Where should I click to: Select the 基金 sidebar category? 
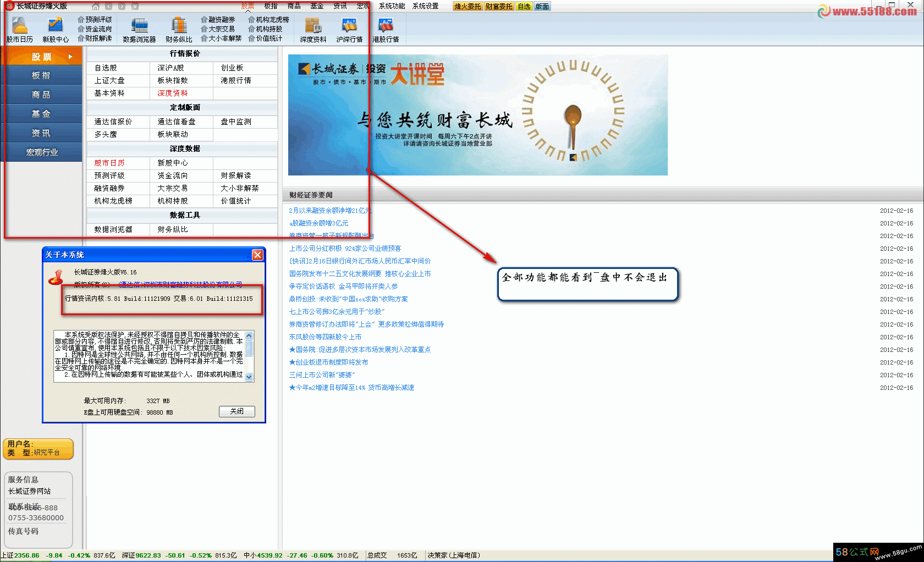[41, 114]
